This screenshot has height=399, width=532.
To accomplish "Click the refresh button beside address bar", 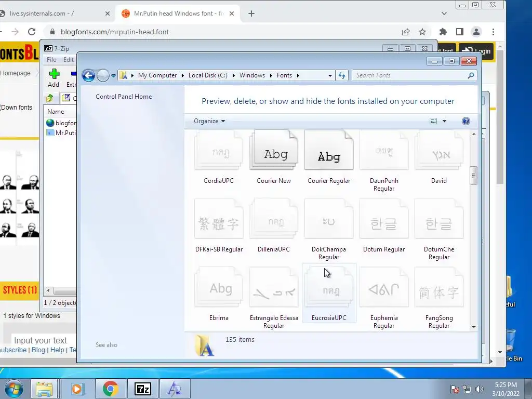I will [342, 75].
